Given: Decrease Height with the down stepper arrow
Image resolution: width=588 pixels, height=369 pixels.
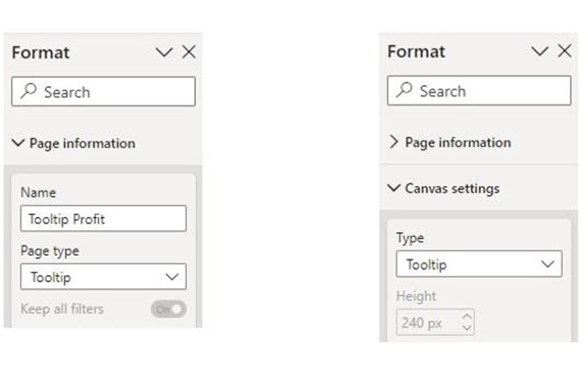Looking at the screenshot, I should tap(467, 329).
